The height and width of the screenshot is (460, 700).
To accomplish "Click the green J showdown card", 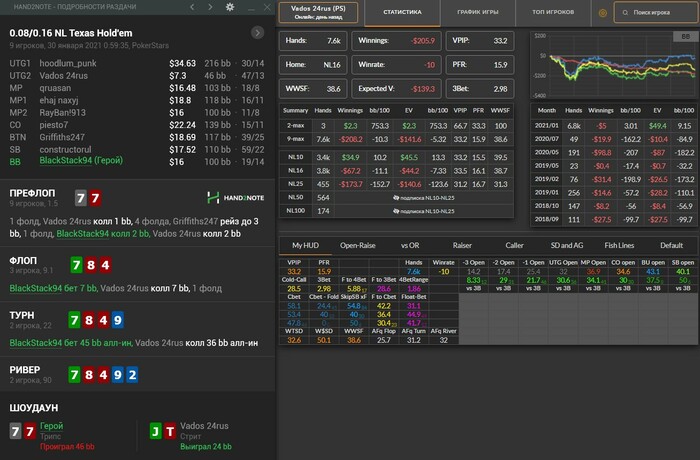I will tap(155, 431).
